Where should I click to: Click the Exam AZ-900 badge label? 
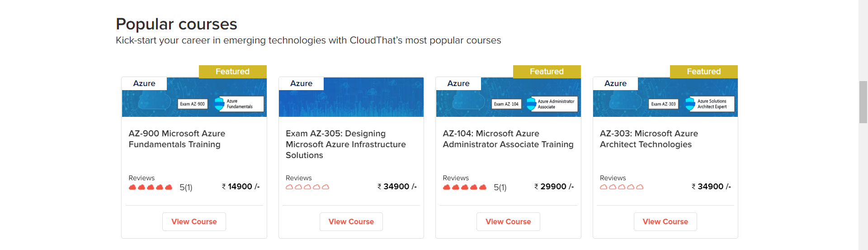click(192, 104)
